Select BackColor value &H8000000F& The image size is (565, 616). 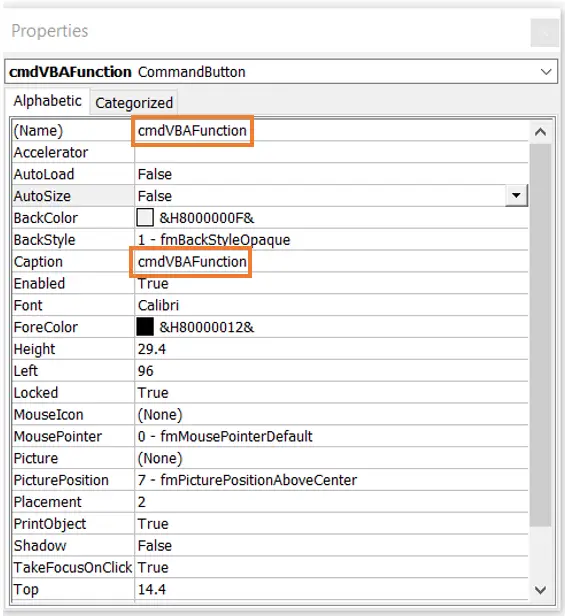[x=207, y=218]
